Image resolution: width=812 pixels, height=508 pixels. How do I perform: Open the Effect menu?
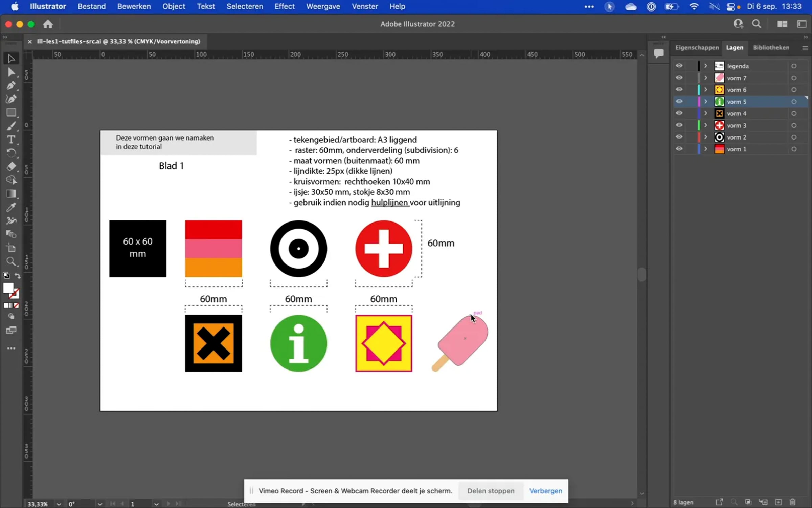[x=284, y=6]
